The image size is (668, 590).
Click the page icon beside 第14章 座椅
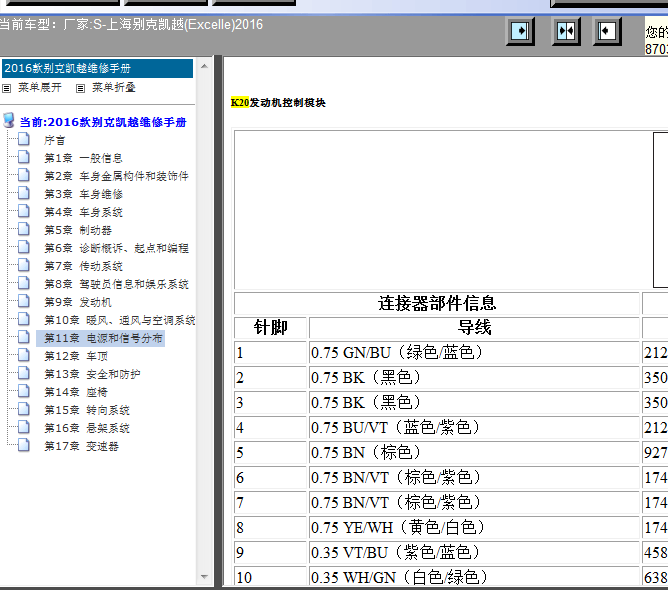coord(23,391)
